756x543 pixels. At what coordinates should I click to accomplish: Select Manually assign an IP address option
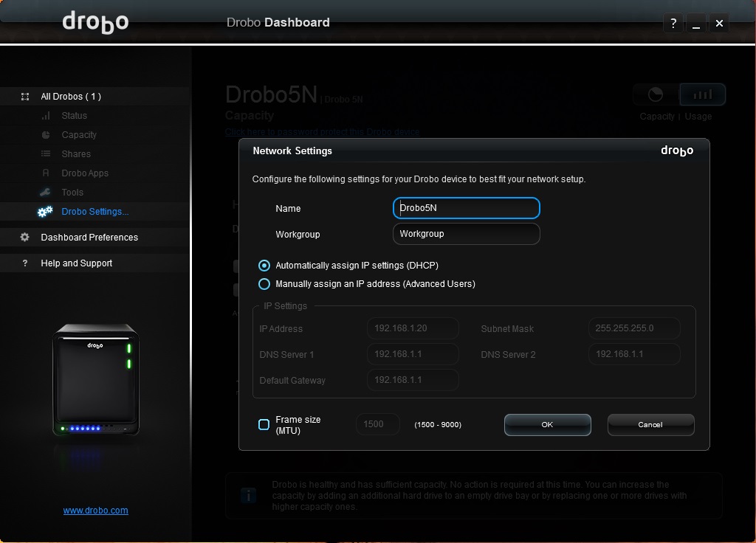(x=264, y=284)
